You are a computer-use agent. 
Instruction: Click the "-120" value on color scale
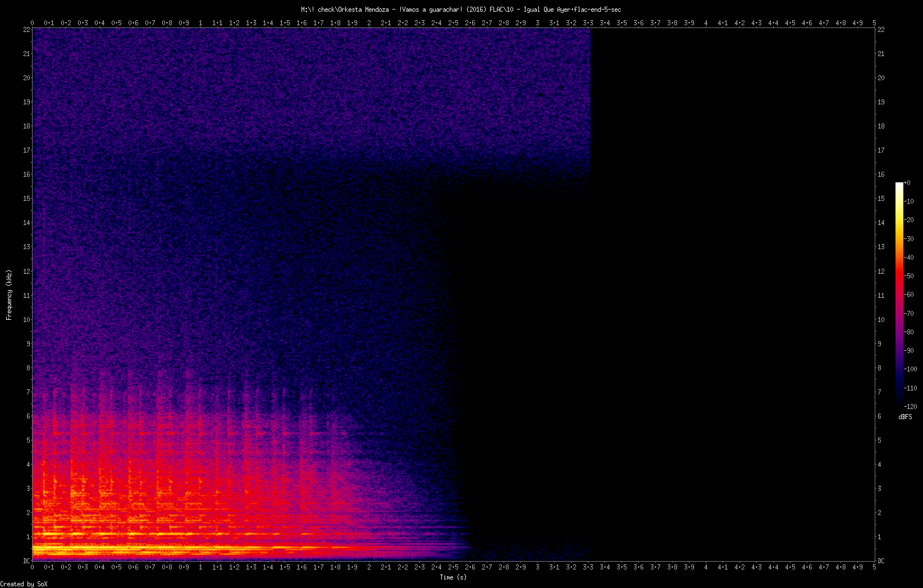coord(911,407)
